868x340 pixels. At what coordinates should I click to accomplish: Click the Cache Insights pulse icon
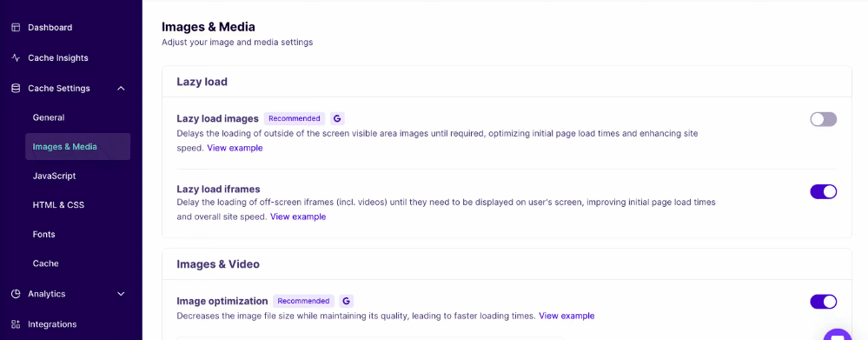(x=16, y=57)
